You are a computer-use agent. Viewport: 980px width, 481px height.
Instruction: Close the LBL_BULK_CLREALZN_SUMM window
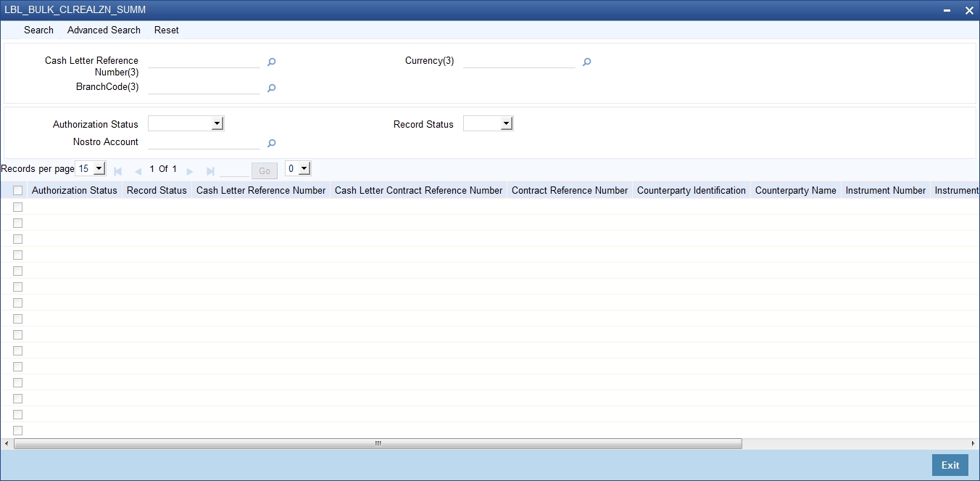click(969, 10)
